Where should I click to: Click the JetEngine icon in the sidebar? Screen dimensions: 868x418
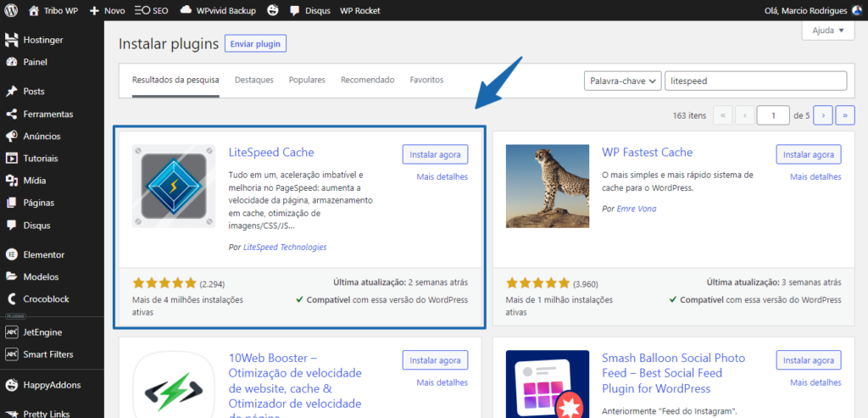12,332
